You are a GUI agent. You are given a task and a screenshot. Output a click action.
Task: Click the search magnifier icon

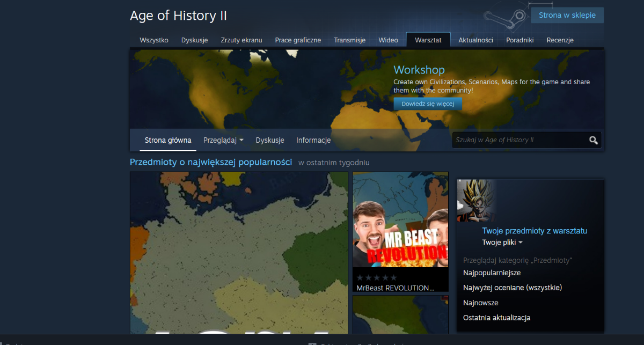[x=593, y=140]
